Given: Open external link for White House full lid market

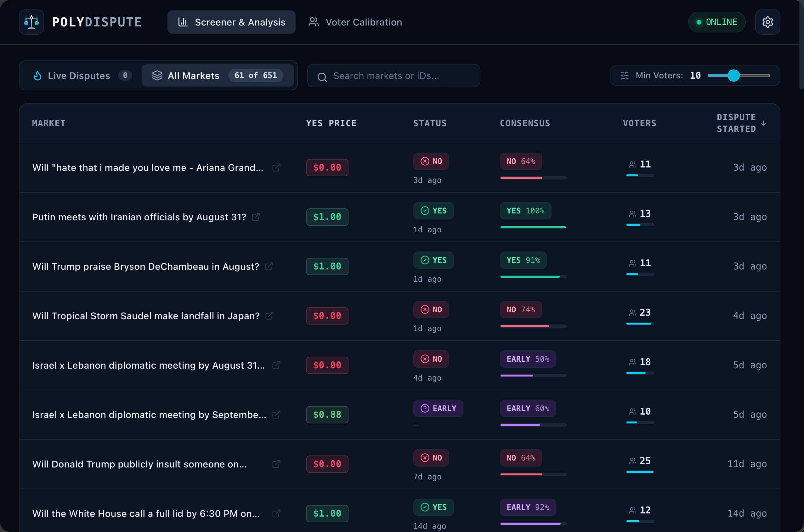Looking at the screenshot, I should pos(276,514).
